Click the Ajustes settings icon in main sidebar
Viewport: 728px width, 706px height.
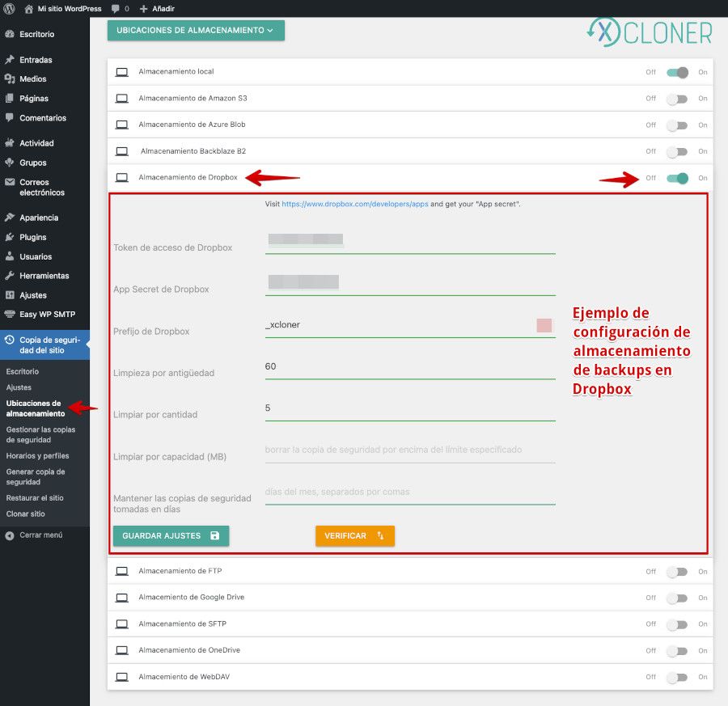tap(9, 294)
